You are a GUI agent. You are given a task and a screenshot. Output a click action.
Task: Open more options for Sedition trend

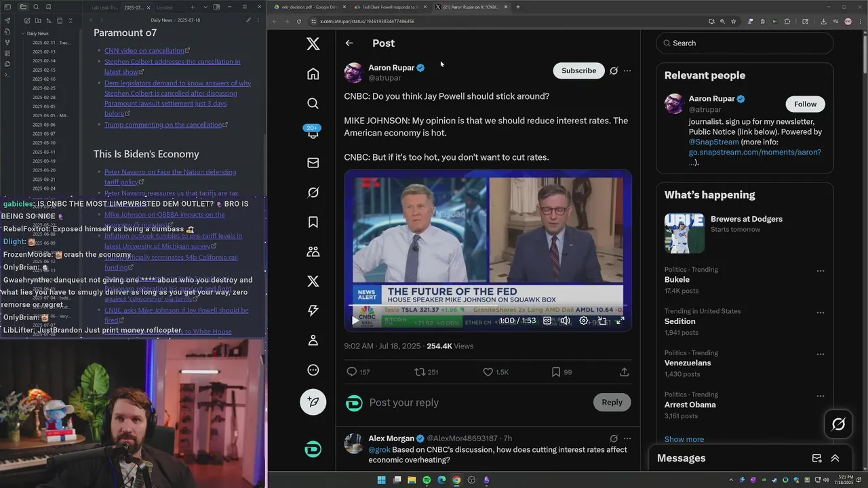pos(820,312)
